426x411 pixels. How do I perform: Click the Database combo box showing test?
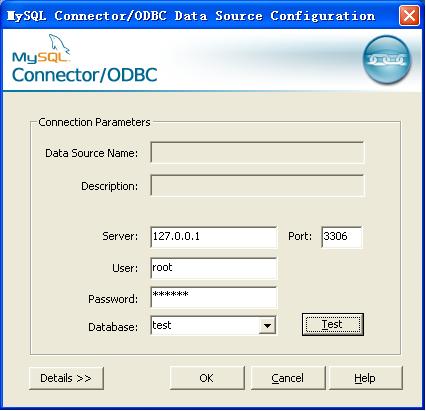[x=213, y=325]
